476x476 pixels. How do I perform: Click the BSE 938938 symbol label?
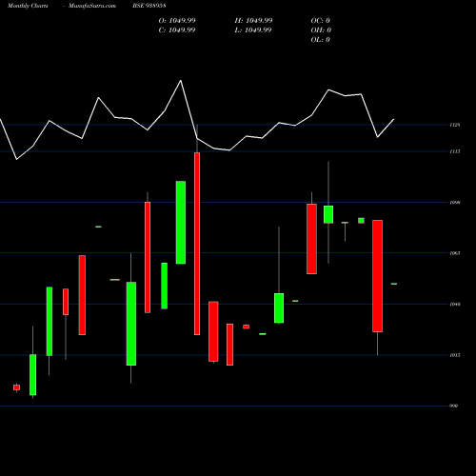tap(149, 6)
